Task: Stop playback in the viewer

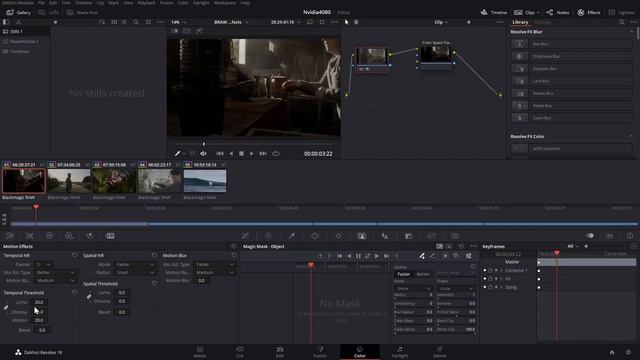Action: [x=241, y=153]
